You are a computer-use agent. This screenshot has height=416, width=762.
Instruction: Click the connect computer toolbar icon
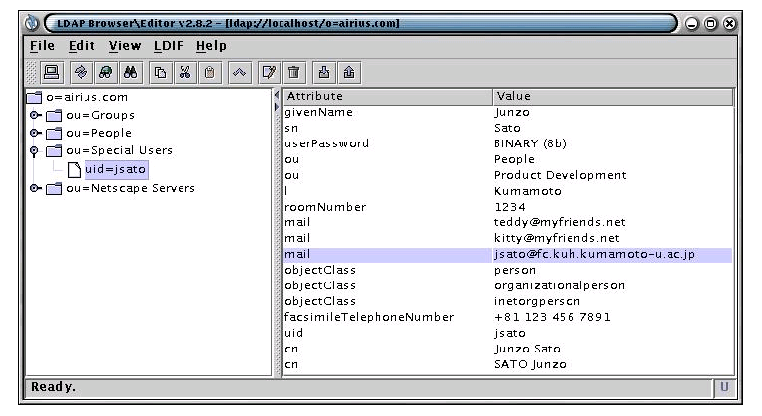pos(52,73)
